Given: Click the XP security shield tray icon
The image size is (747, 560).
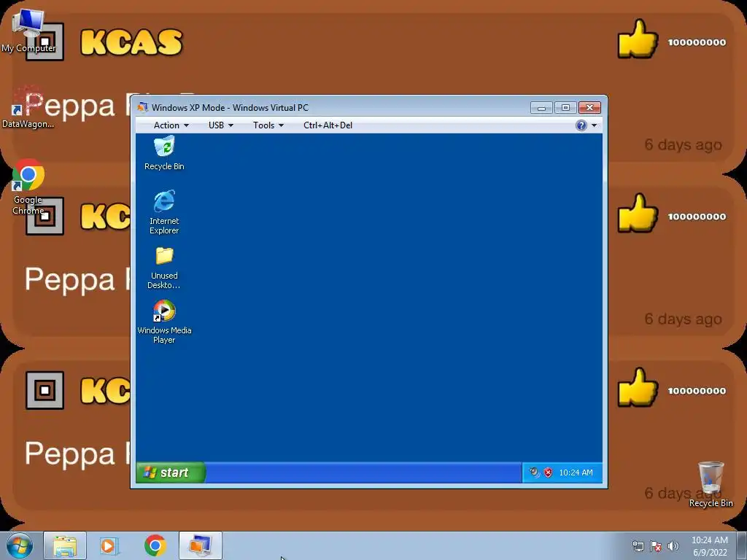Looking at the screenshot, I should 548,472.
